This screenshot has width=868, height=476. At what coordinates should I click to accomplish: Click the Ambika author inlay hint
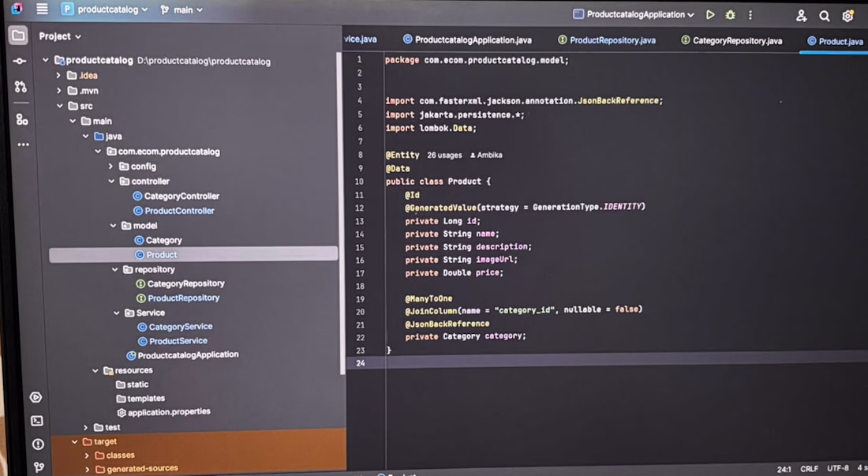pos(486,155)
